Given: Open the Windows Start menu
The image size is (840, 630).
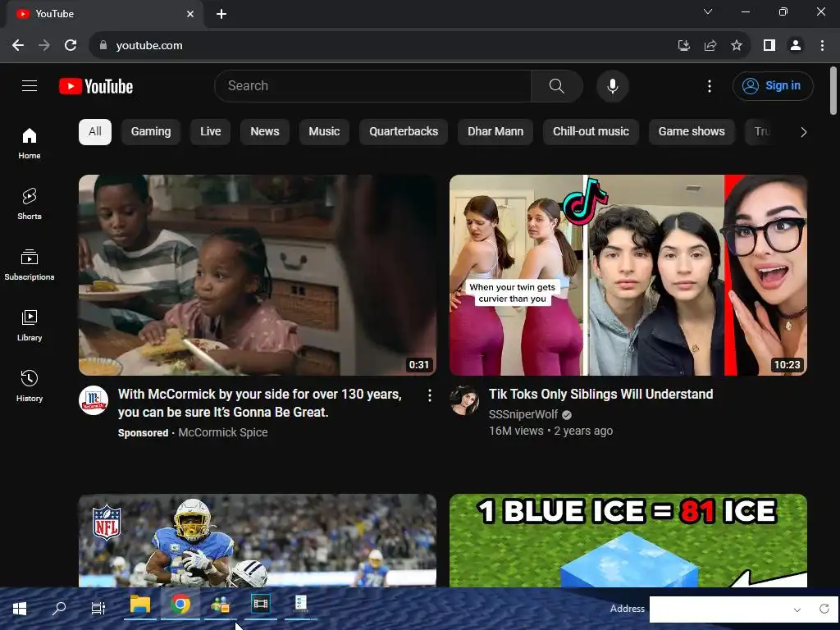Looking at the screenshot, I should click(20, 609).
